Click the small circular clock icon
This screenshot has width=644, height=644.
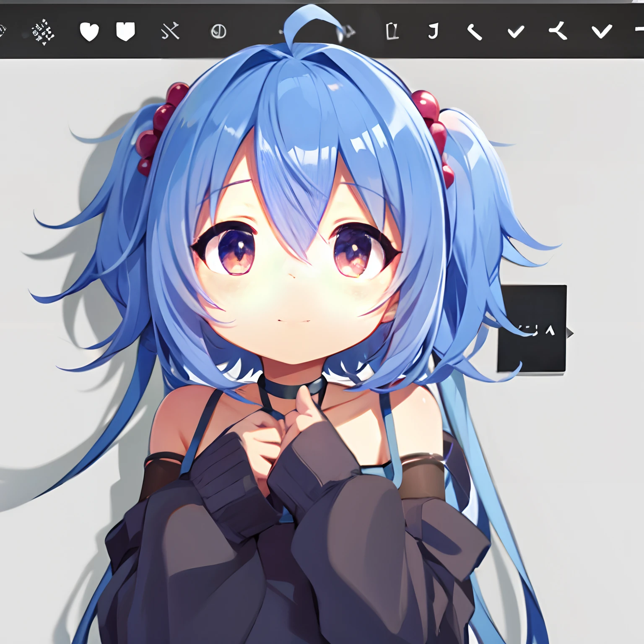[218, 31]
